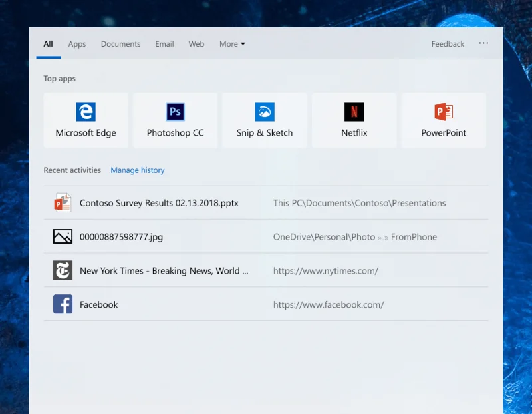The width and height of the screenshot is (532, 414).
Task: Click the Facebook logo icon
Action: pos(63,304)
